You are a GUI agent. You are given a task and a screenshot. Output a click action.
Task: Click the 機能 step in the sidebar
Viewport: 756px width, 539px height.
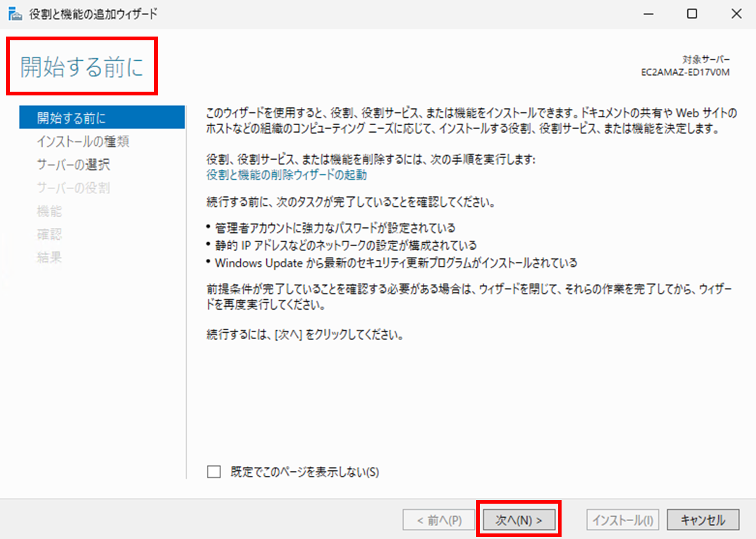coord(50,211)
